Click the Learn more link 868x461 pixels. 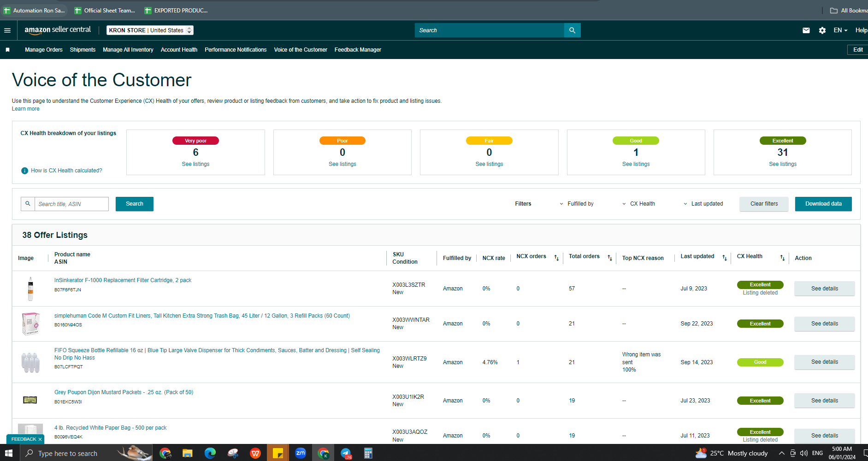(x=26, y=109)
